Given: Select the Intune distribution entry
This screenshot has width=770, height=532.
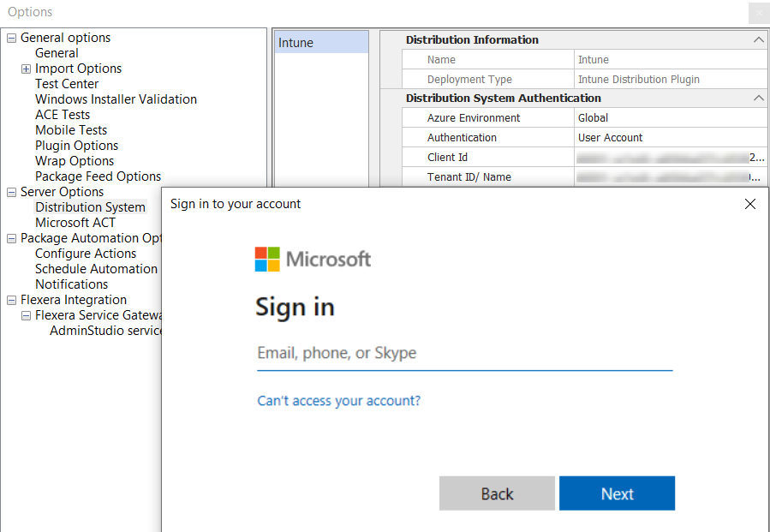Looking at the screenshot, I should coord(320,41).
